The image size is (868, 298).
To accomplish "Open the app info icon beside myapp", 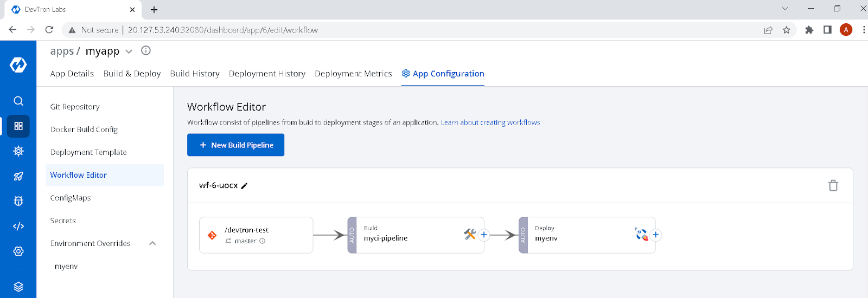I will tap(145, 50).
